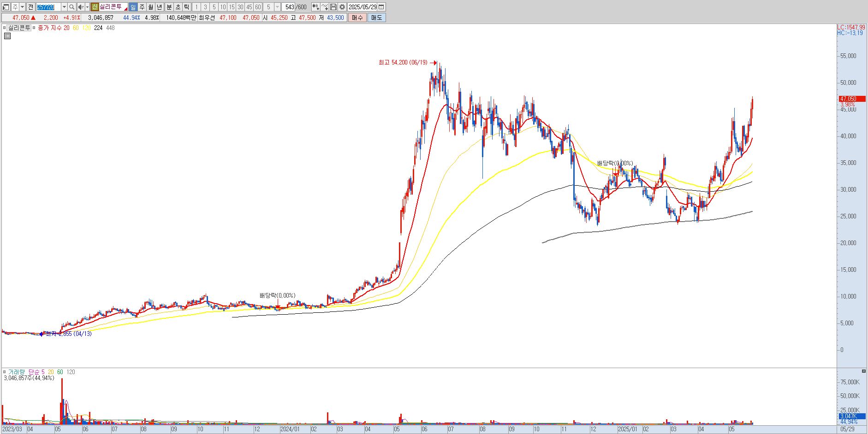Click the candle count field showing 543
This screenshot has width=868, height=434.
[289, 7]
